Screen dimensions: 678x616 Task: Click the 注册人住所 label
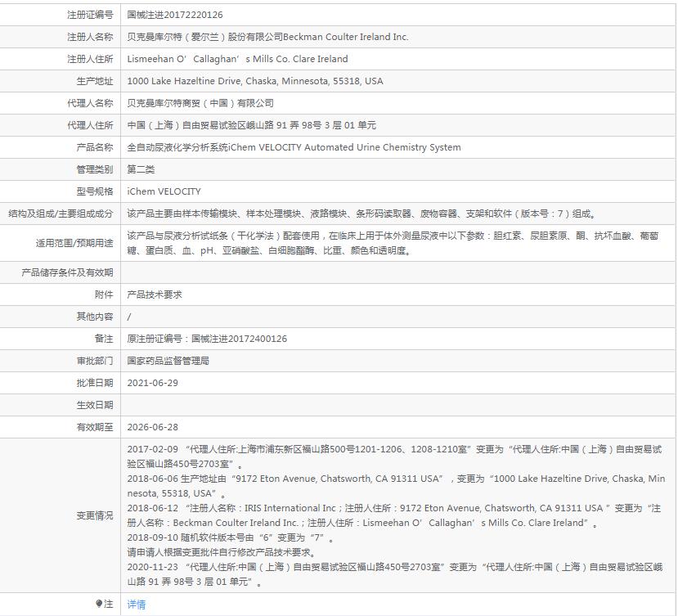[90, 59]
